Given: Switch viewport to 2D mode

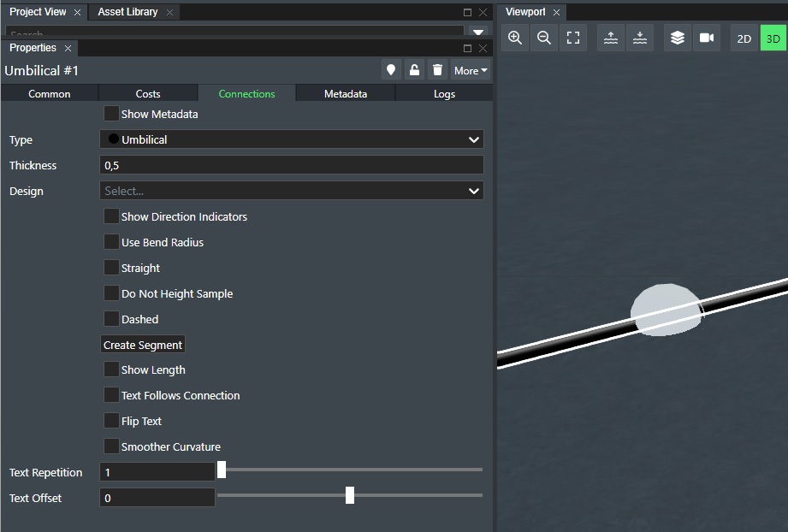Looking at the screenshot, I should (744, 38).
